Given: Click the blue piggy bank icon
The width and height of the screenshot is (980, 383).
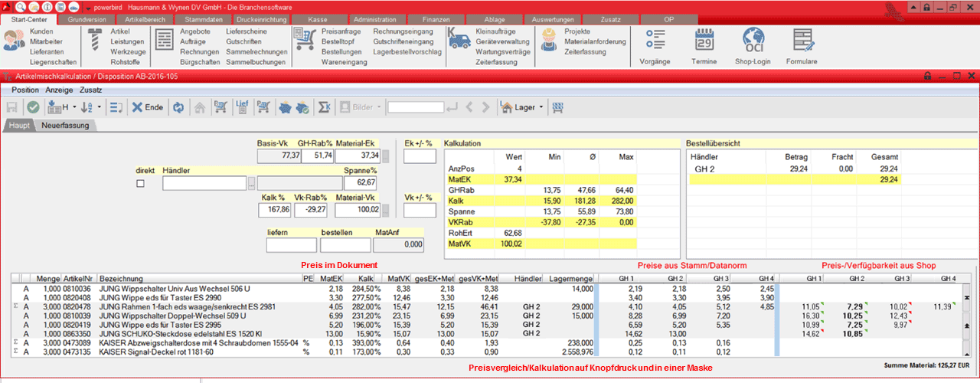Looking at the screenshot, I should point(284,107).
